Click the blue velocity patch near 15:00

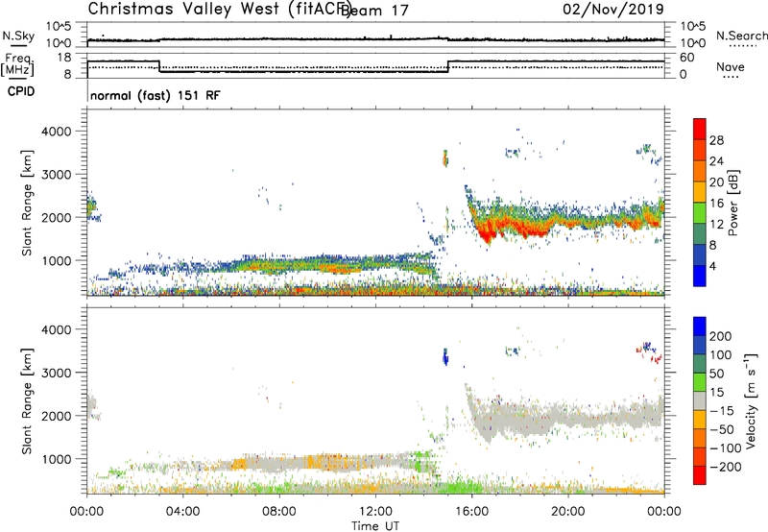(x=445, y=357)
